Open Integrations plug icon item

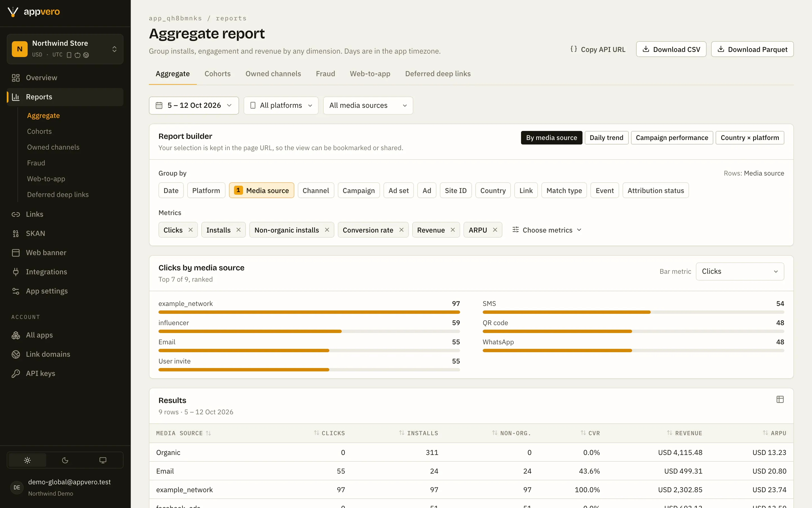(65, 271)
